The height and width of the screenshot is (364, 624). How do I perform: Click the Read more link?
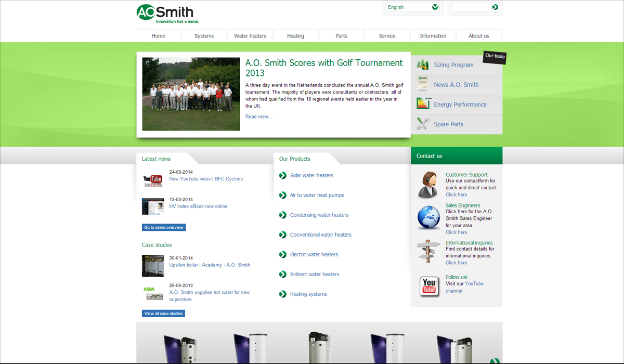259,116
